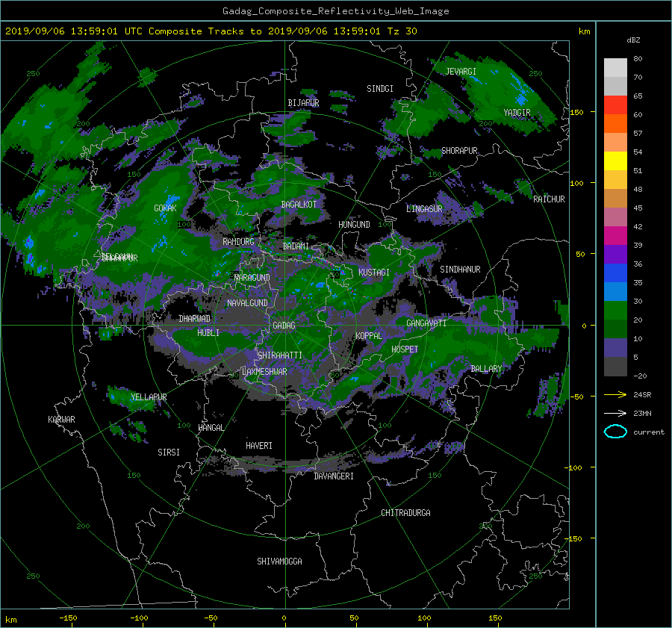Click the YELLAPUR city label
672x628 pixels.
tap(149, 397)
